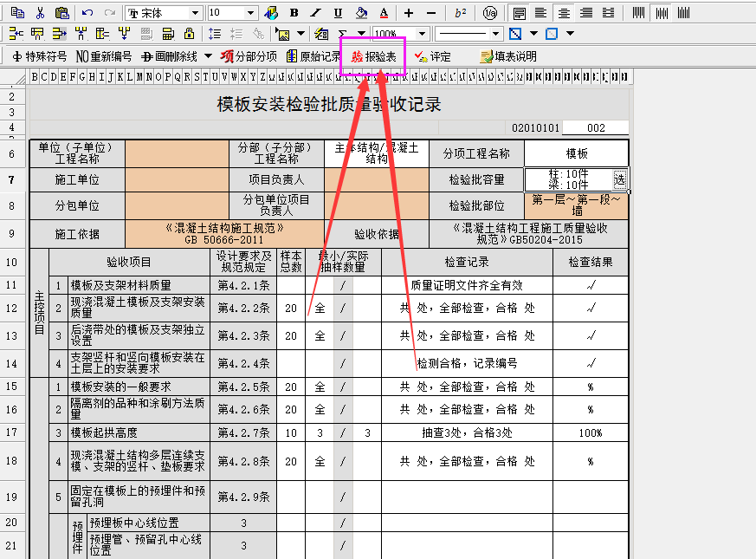Open the 宋体 font name dropdown

click(195, 13)
